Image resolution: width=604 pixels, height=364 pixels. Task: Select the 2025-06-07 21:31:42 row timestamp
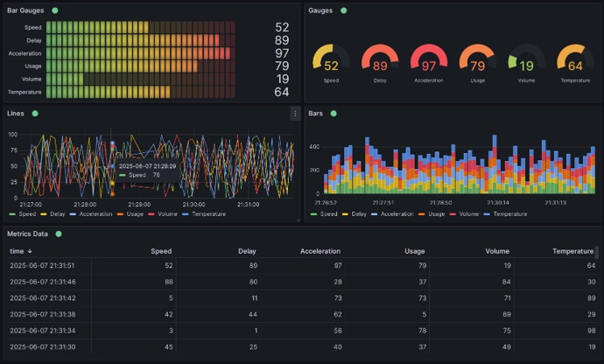(43, 297)
